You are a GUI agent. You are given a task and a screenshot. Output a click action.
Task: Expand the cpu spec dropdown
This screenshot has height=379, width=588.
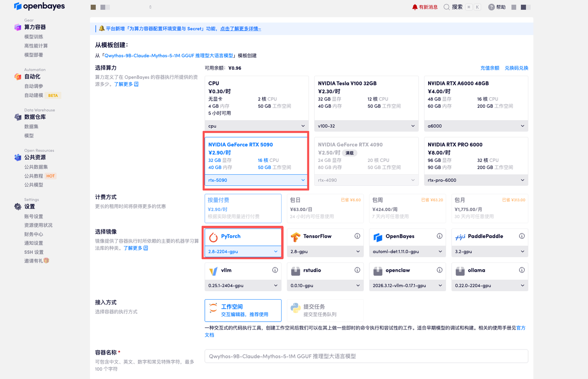[x=256, y=126]
